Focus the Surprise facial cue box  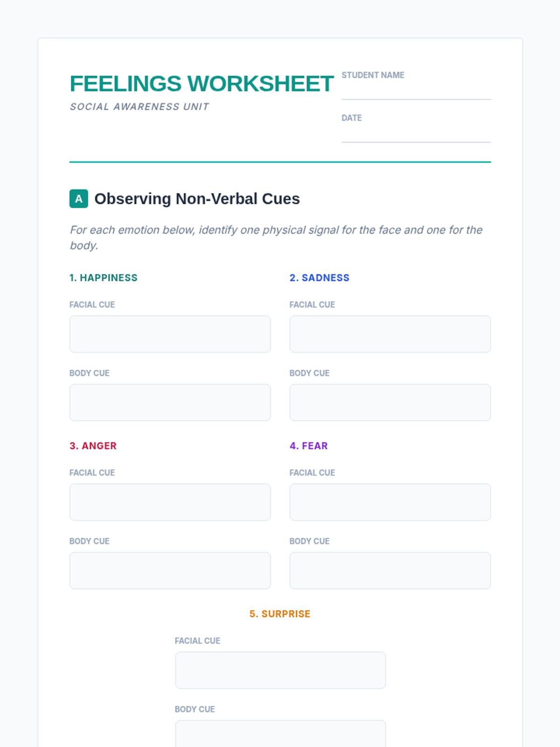click(x=280, y=670)
